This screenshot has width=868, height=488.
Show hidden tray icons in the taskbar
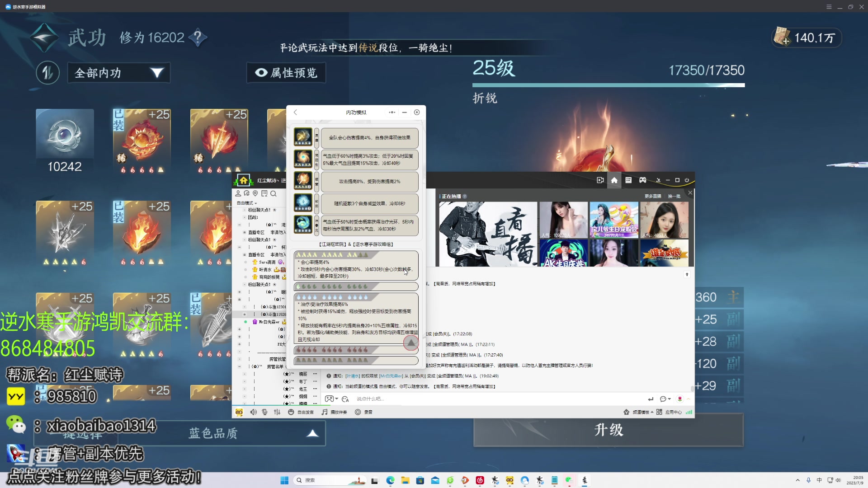(797, 480)
